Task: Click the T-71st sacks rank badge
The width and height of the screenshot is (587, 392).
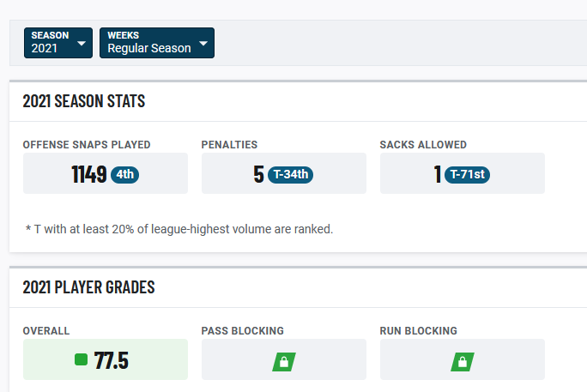Action: (x=467, y=174)
